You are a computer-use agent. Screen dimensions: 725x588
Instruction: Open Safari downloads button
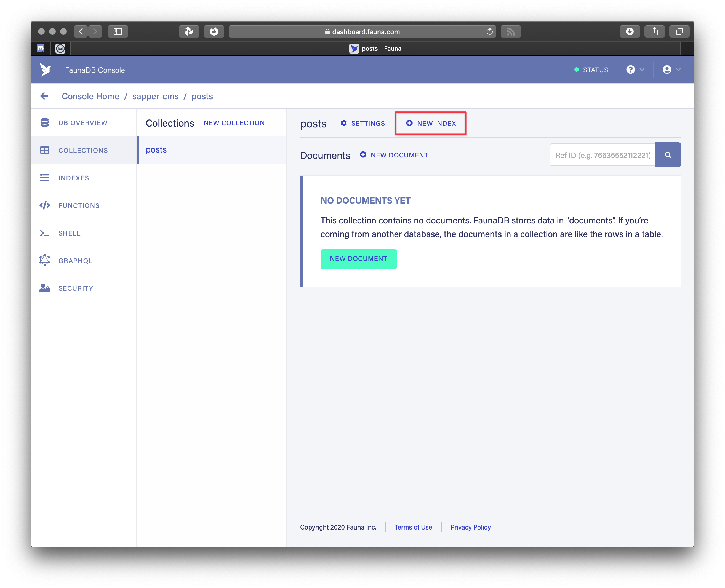(630, 31)
